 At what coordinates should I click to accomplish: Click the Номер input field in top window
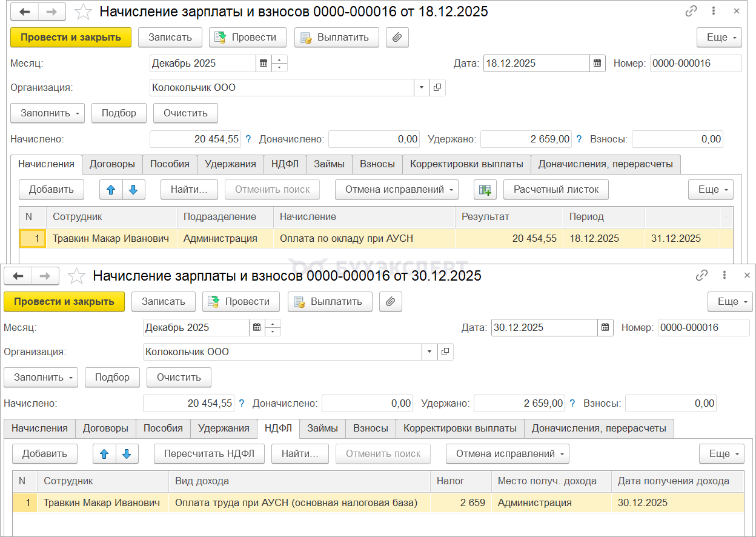click(695, 63)
